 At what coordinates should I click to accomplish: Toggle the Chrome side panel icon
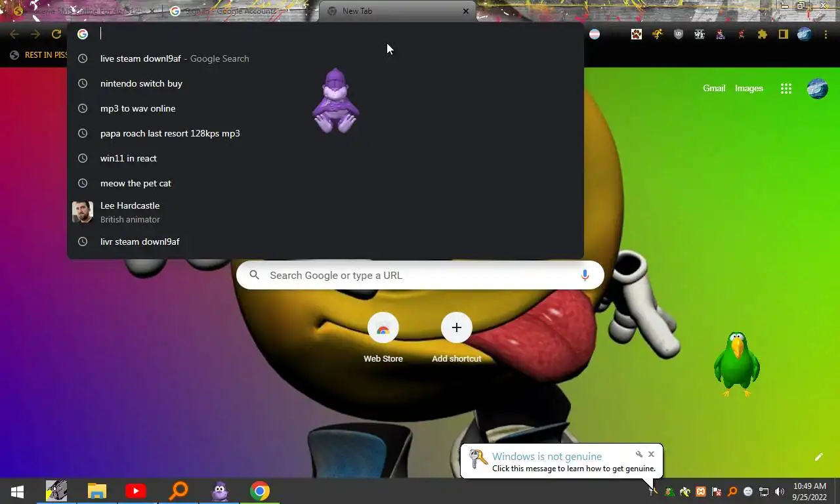[784, 34]
